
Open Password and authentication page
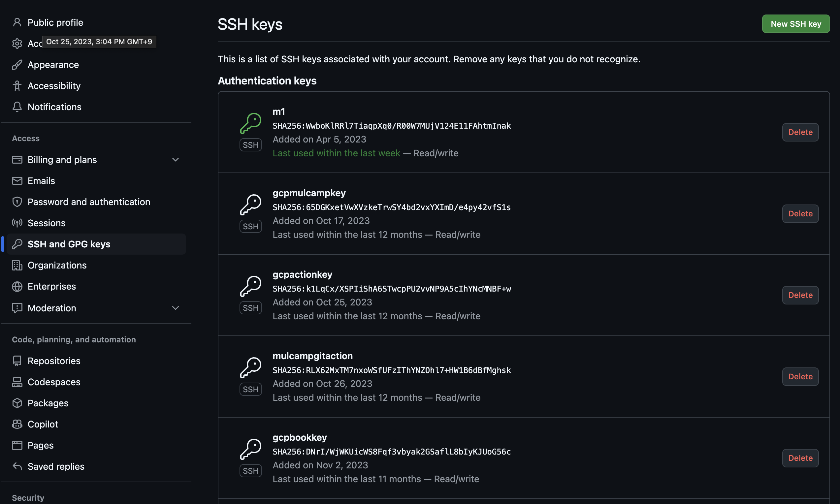(x=96, y=202)
